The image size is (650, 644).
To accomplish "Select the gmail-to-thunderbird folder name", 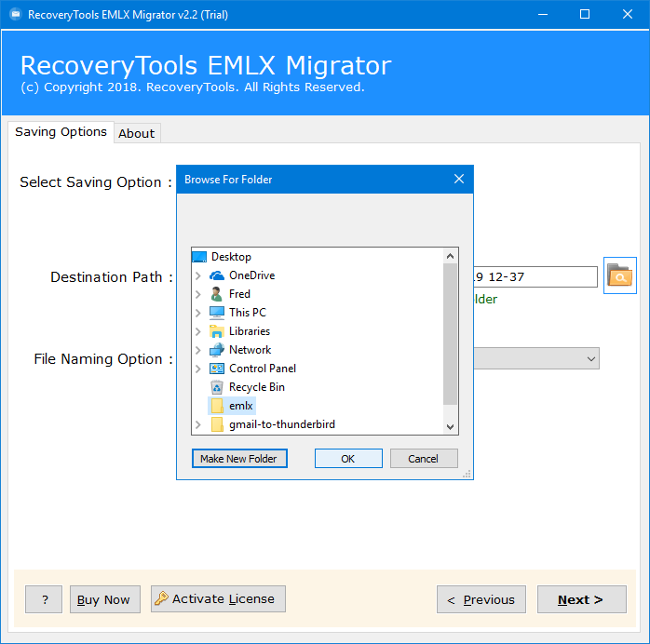I will click(282, 424).
